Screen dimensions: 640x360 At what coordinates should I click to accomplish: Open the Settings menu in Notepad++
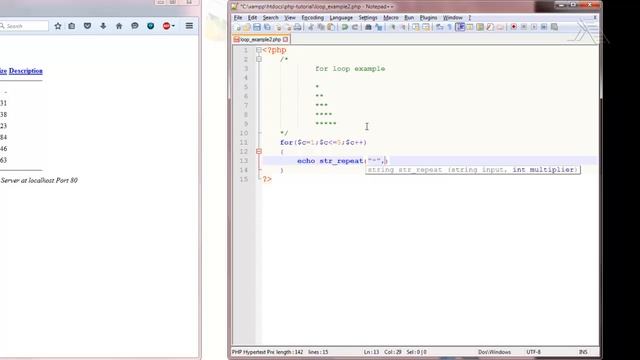coord(368,18)
